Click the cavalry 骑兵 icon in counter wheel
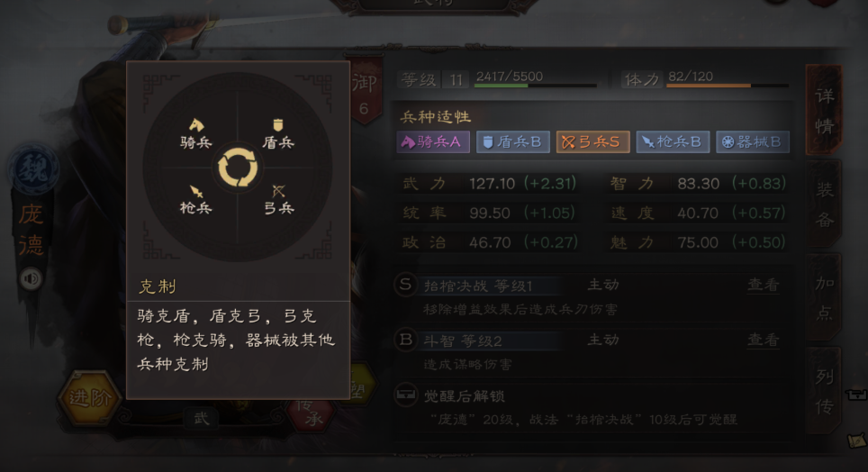 196,124
